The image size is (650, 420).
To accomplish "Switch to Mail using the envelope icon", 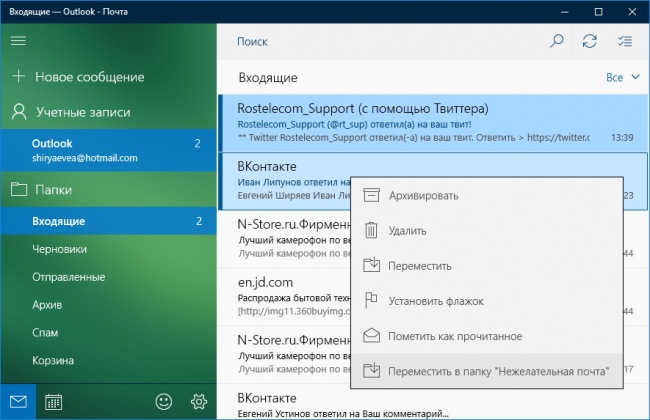I will [x=18, y=402].
